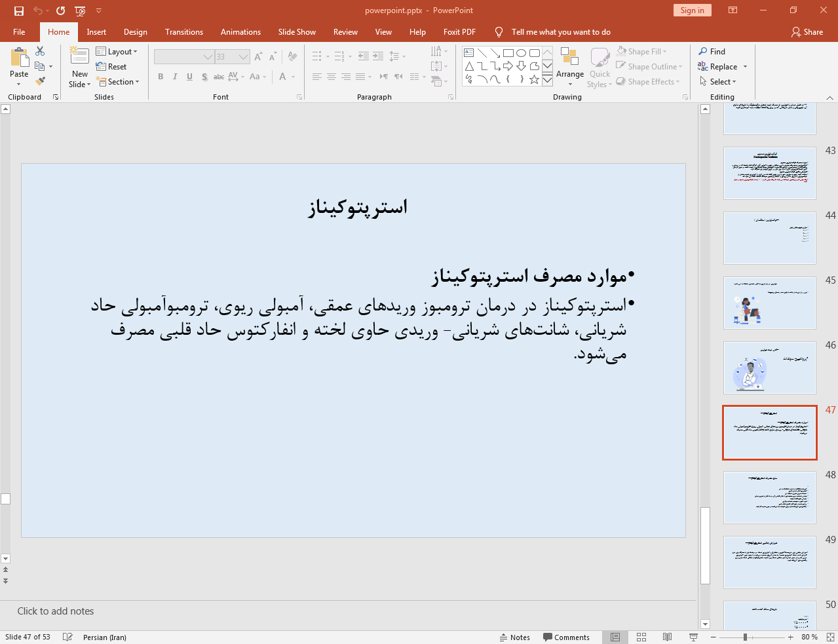Open the Slide Show tab
Image resolution: width=838 pixels, height=644 pixels.
pos(297,31)
